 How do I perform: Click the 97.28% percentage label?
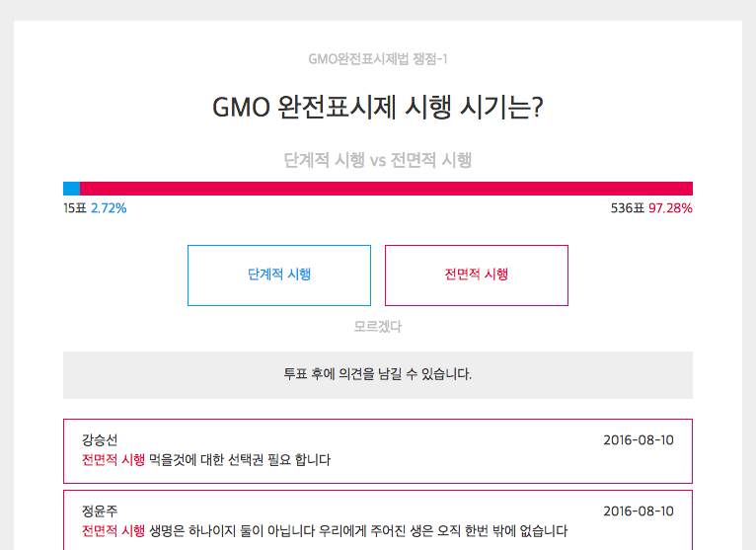[x=670, y=208]
